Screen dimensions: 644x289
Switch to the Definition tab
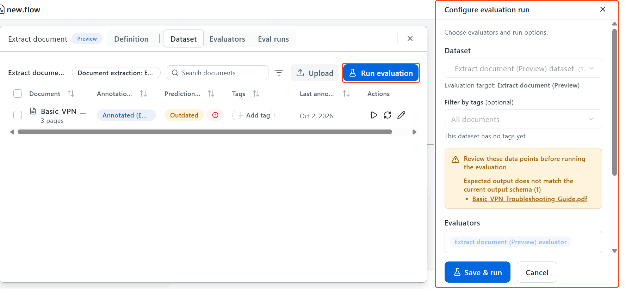pyautogui.click(x=131, y=39)
